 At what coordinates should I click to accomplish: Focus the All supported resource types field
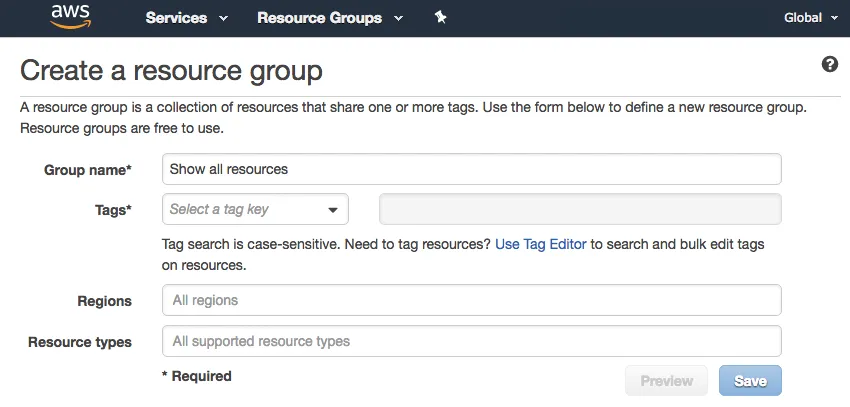pos(471,341)
